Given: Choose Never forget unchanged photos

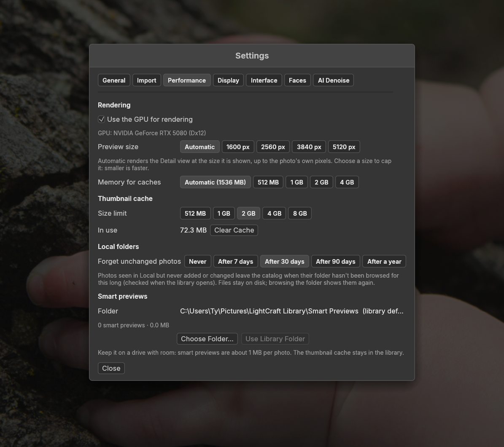Looking at the screenshot, I should coord(198,261).
